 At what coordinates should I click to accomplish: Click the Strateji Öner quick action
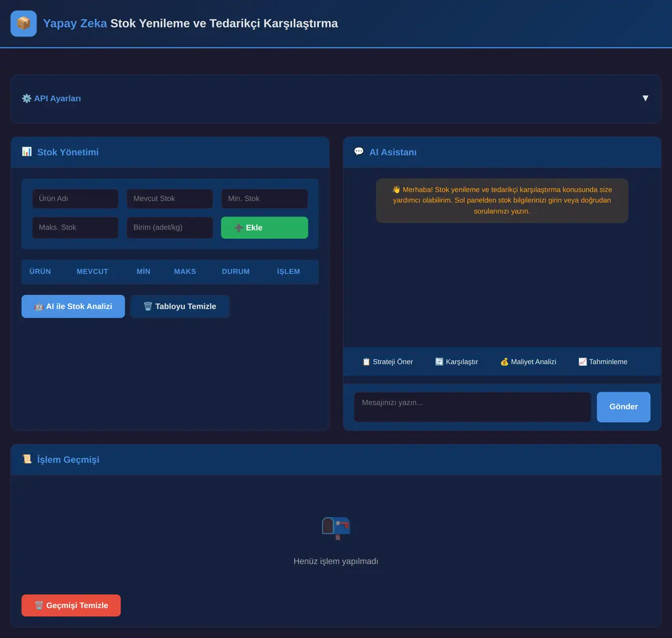tap(388, 362)
